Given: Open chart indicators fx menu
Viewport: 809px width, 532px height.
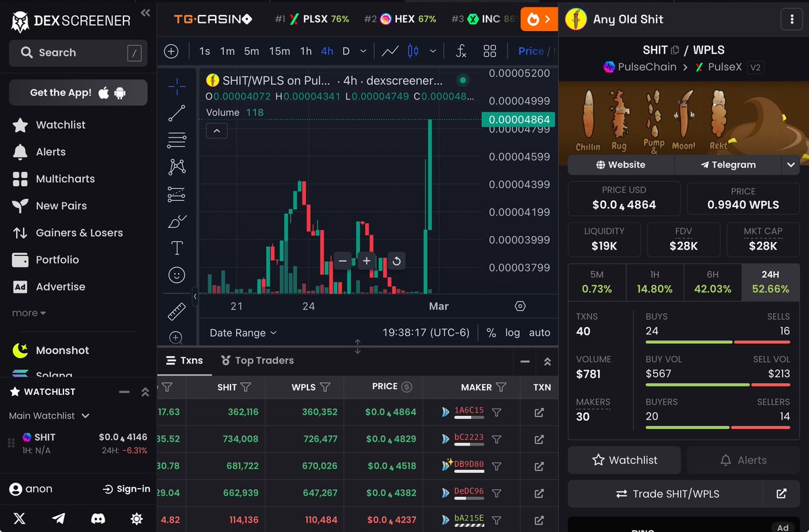Looking at the screenshot, I should [x=461, y=51].
